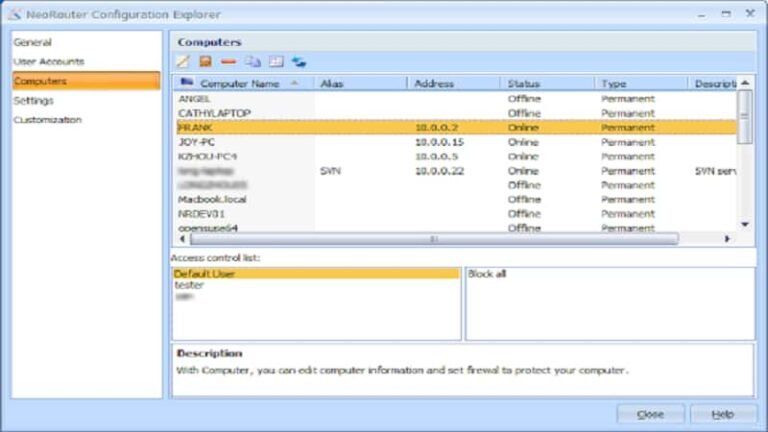The height and width of the screenshot is (432, 768).
Task: Click the grid table icon in the toolbar
Action: tap(276, 62)
